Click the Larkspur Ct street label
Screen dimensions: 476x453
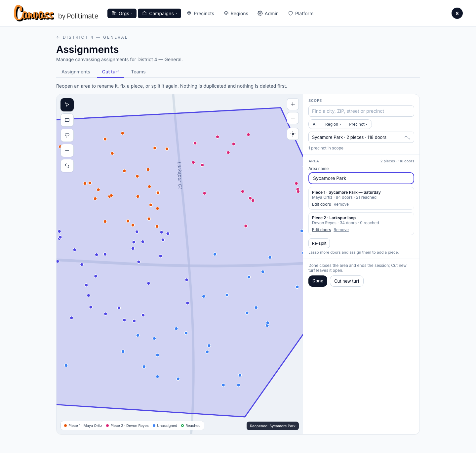click(180, 175)
